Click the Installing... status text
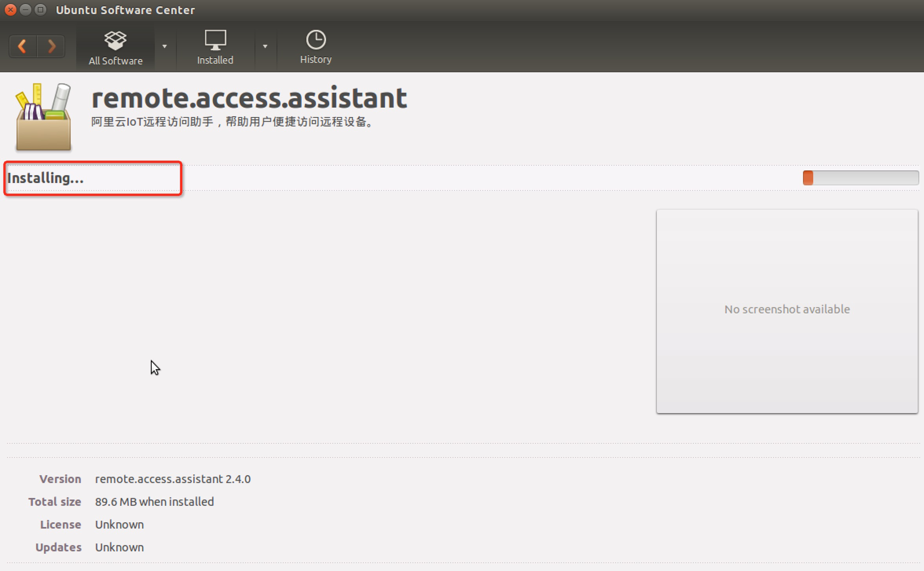Screen dimensions: 924x571 click(x=46, y=178)
